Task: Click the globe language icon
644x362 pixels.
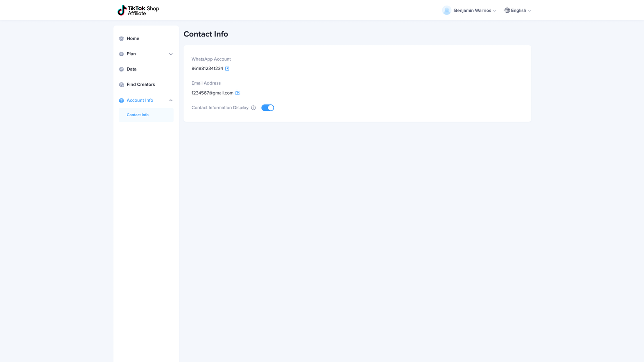Action: (x=507, y=11)
